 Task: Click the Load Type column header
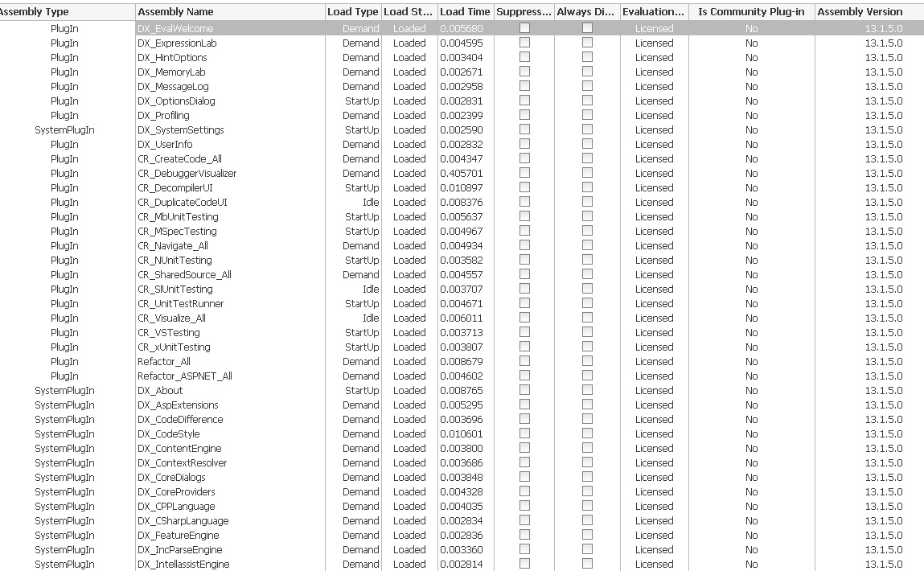tap(352, 12)
